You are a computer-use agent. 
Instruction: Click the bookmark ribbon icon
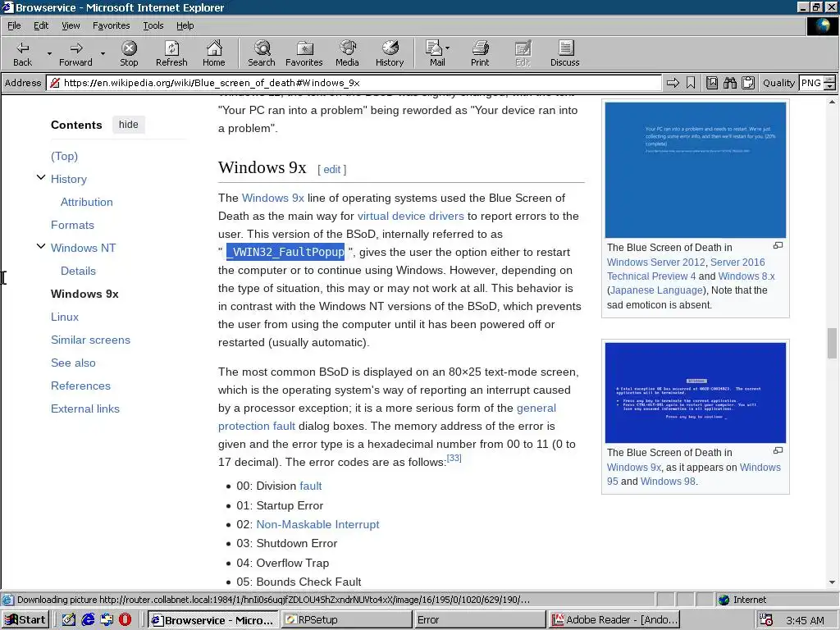pyautogui.click(x=691, y=83)
